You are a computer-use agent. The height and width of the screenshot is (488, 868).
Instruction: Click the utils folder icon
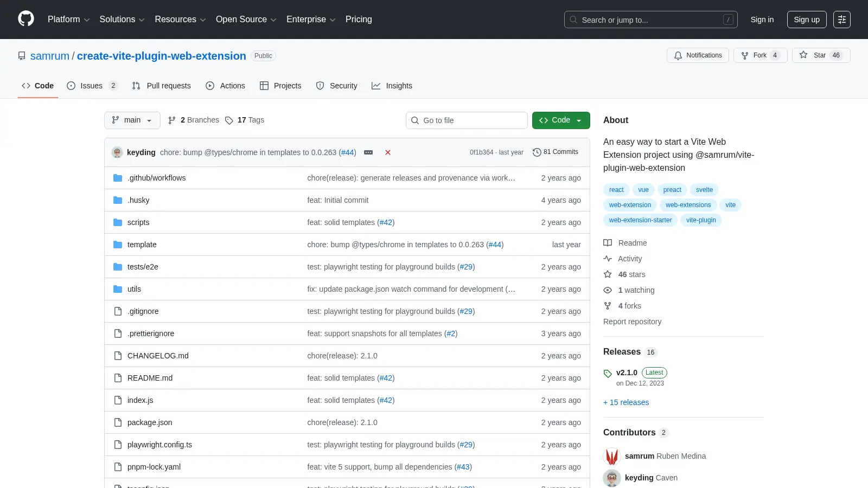pyautogui.click(x=118, y=289)
